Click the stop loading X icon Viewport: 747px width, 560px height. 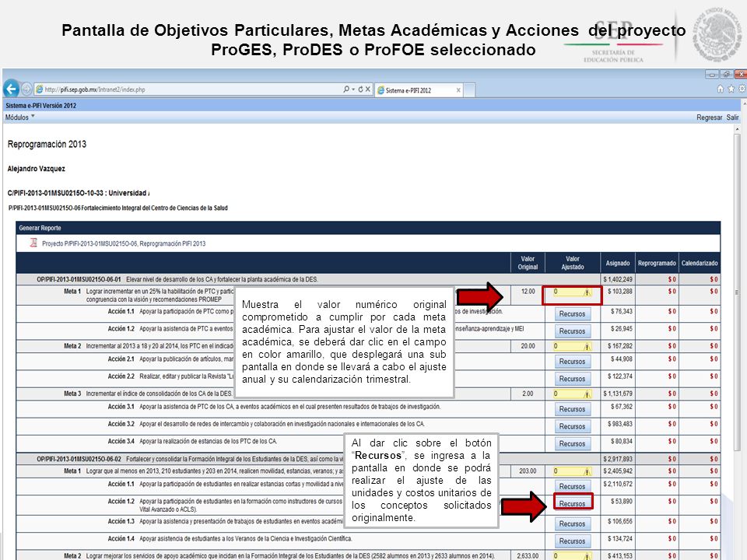tap(368, 89)
